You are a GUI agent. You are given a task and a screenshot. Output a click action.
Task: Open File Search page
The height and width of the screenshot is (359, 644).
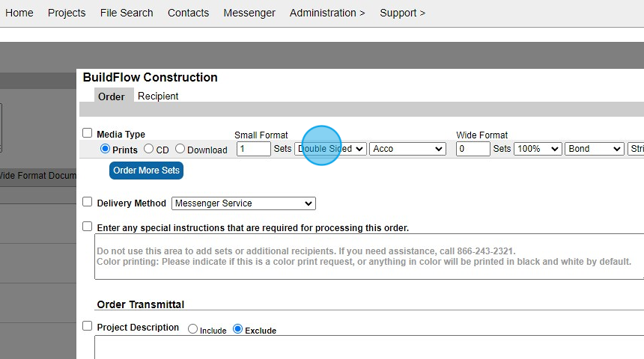(127, 13)
